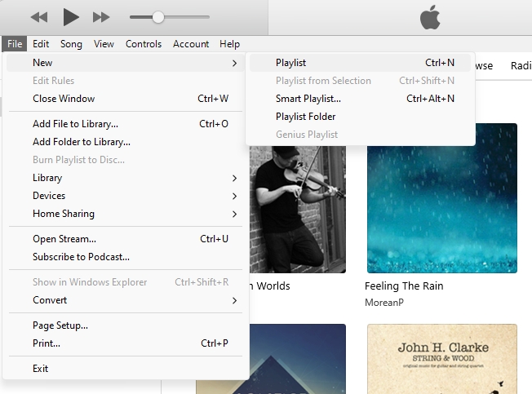
Task: Open the Controls menu
Action: (x=144, y=44)
